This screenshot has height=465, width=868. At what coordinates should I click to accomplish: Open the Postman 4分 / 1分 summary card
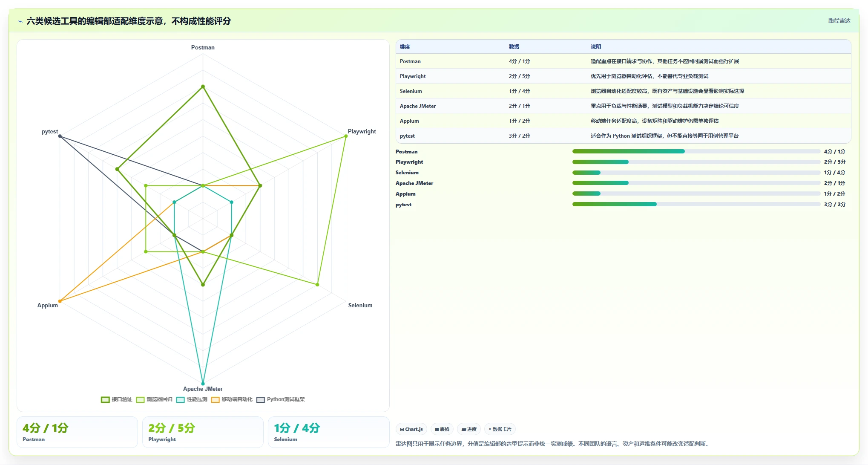pos(77,432)
